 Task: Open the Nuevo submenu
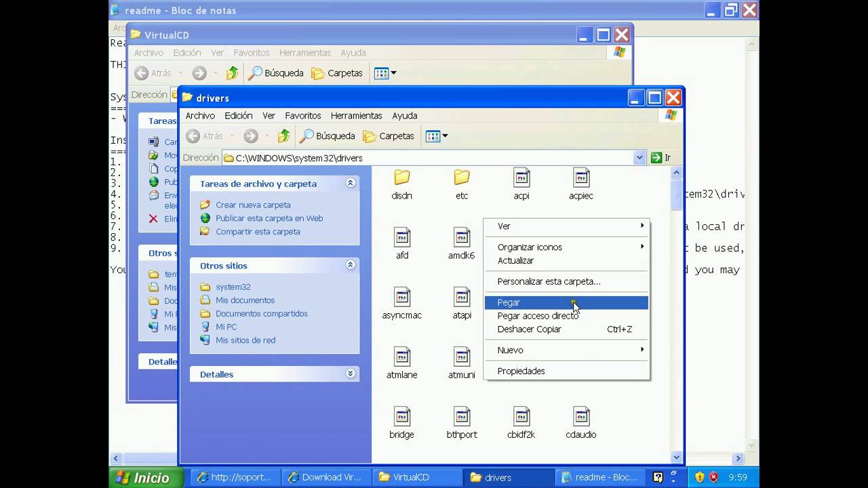click(x=567, y=350)
